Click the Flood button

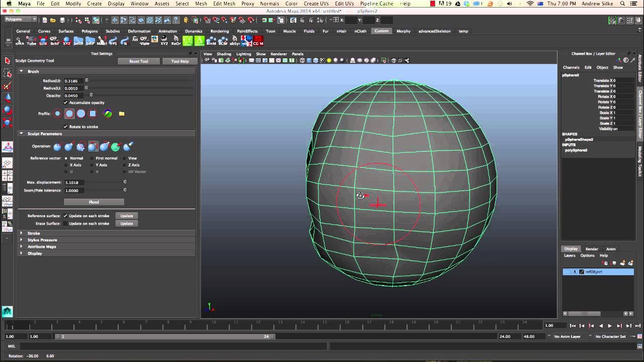tap(94, 202)
